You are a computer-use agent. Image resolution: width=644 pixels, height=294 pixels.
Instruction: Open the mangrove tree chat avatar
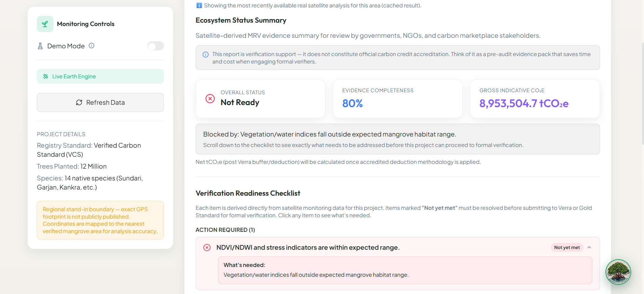tap(618, 272)
